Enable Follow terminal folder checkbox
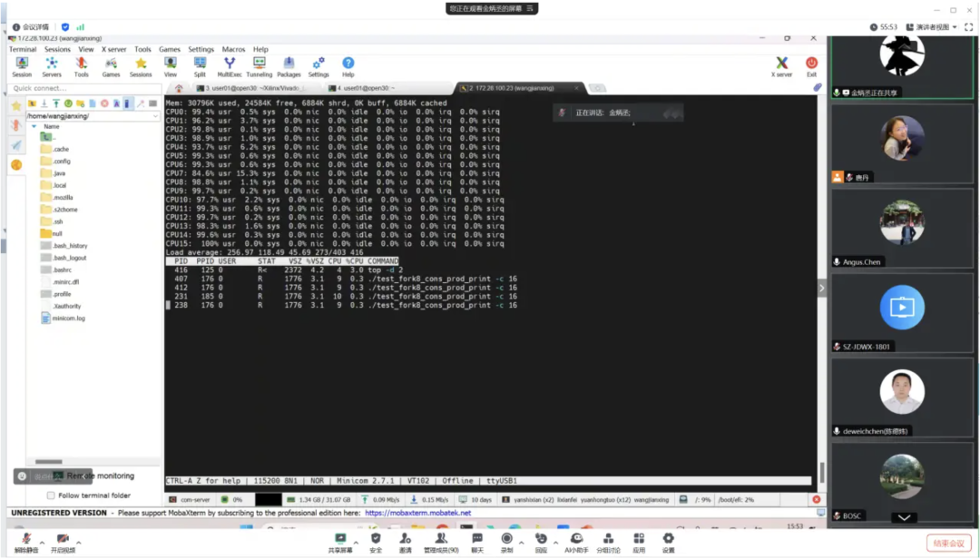 tap(51, 495)
